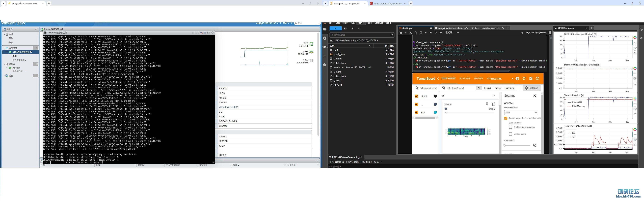This screenshot has width=644, height=201.
Task: Toggle Enable step selection and data table
Action: tap(506, 118)
